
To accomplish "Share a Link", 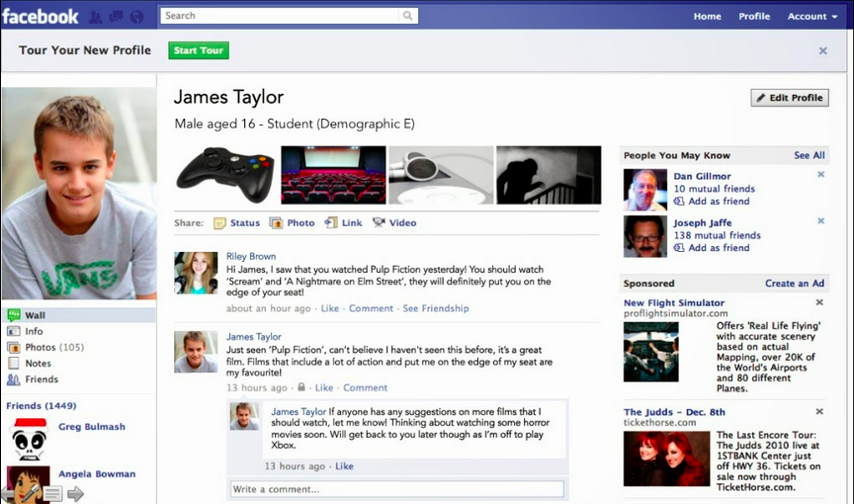I will point(344,222).
